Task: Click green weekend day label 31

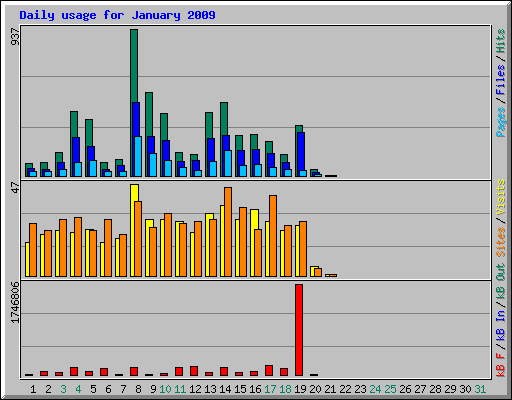Action: 480,389
